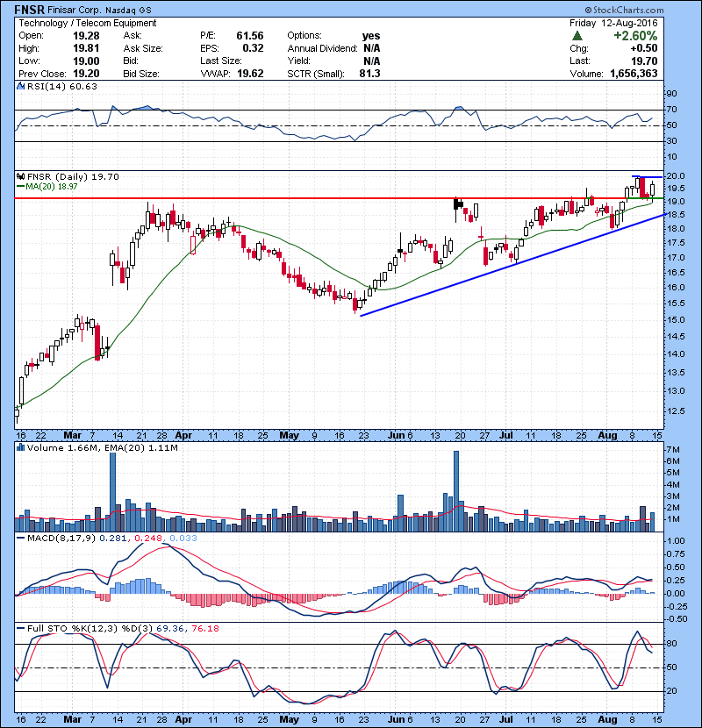Click the Volume bar-chart legend icon
Image resolution: width=702 pixels, height=728 pixels.
pos(20,447)
